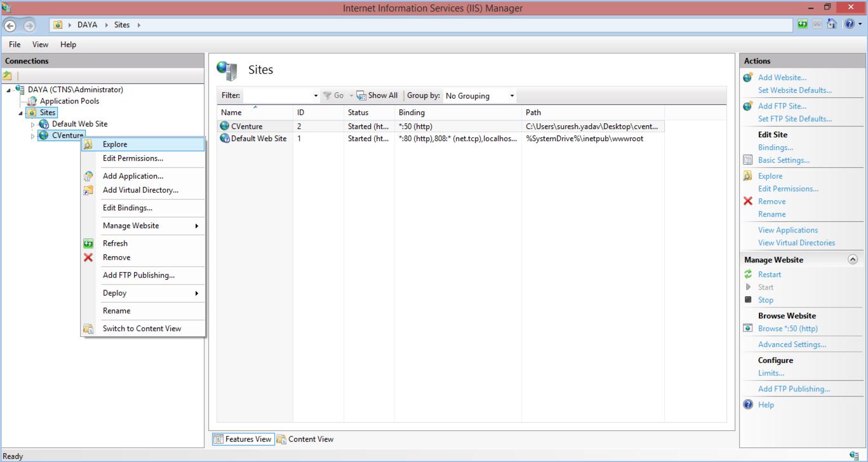868x462 pixels.
Task: Expand the CVenture tree node arrow
Action: [x=33, y=136]
